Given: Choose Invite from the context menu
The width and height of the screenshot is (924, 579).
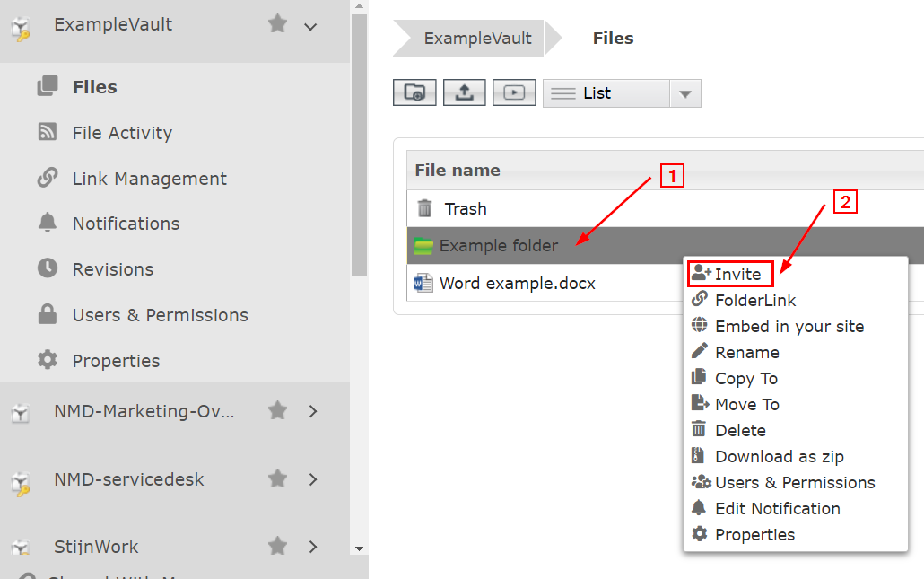Looking at the screenshot, I should pos(730,274).
